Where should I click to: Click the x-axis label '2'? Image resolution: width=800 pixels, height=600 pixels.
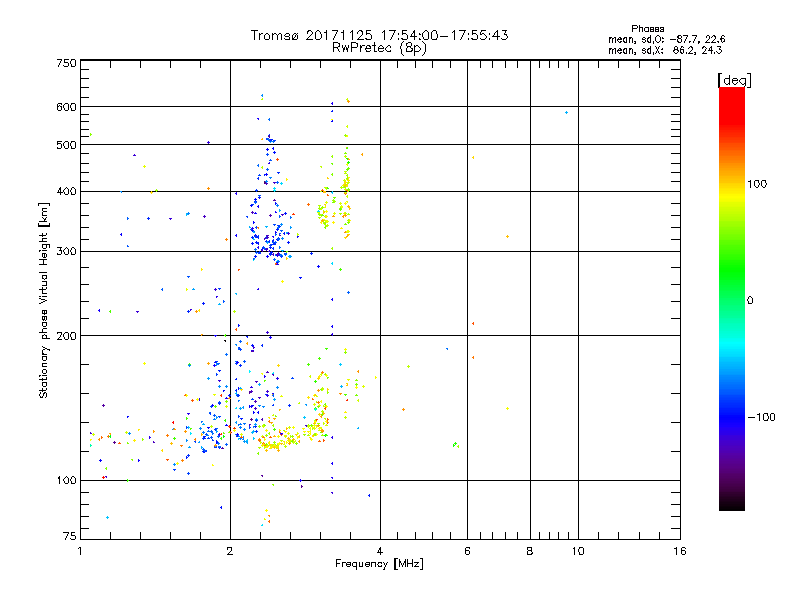click(230, 551)
